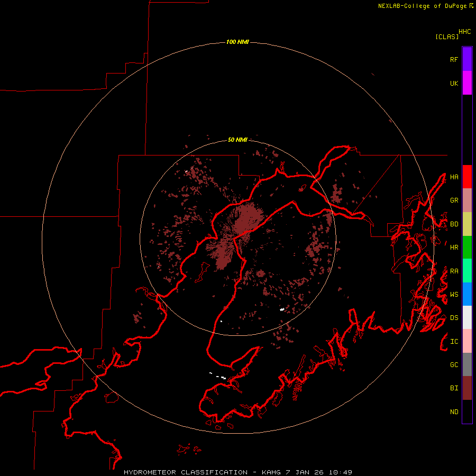Click the '10:49' timestamp text

coord(341,472)
